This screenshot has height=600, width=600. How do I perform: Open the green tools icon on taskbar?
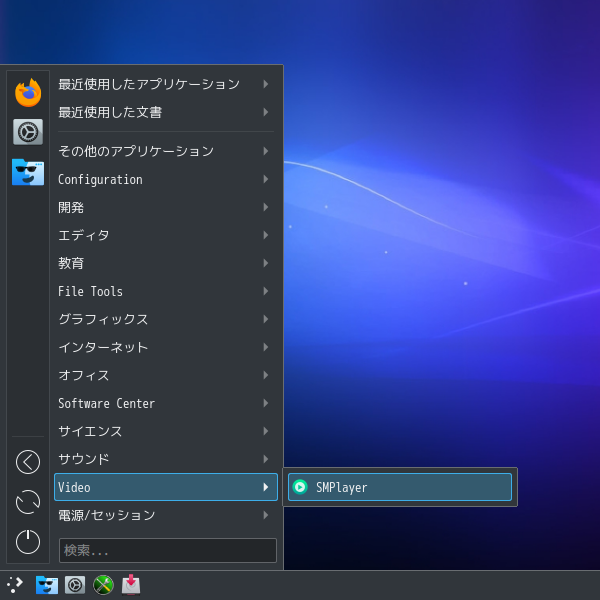tap(103, 585)
